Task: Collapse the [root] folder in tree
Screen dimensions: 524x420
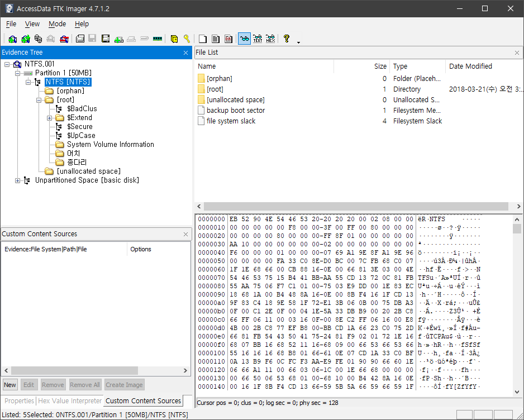Action: [39, 100]
